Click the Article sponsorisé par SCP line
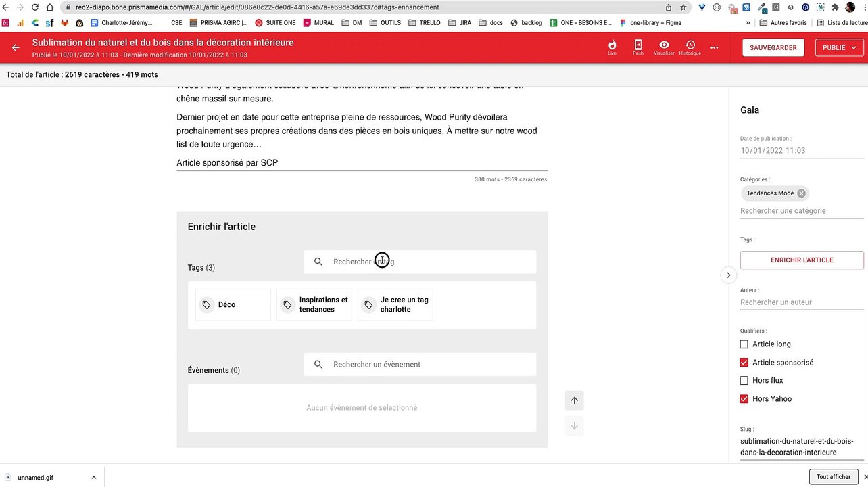 tap(227, 163)
